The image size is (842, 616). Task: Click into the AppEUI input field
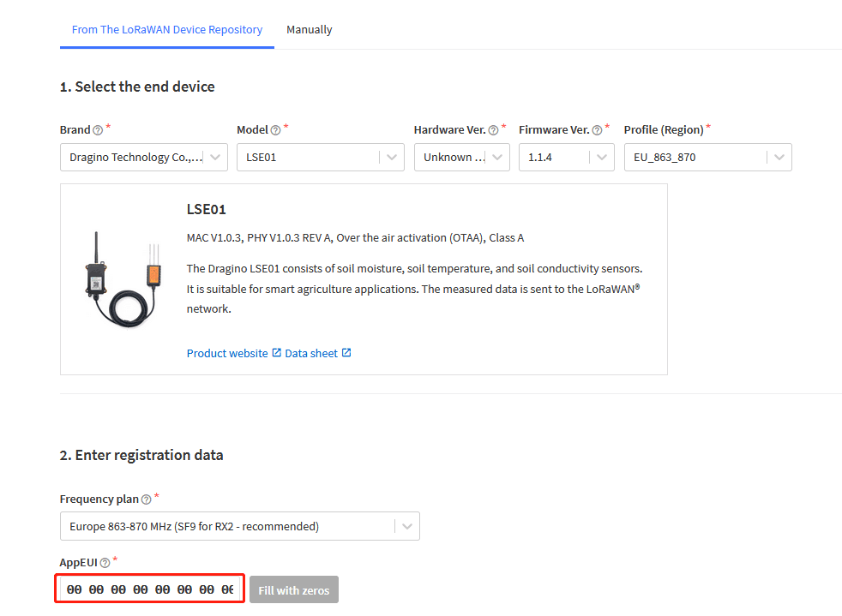pos(150,589)
